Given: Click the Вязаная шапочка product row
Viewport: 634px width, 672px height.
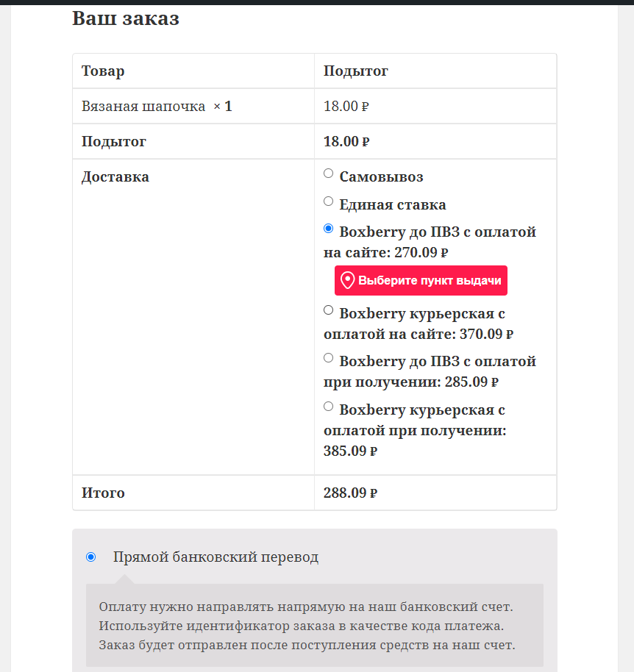Looking at the screenshot, I should click(x=315, y=107).
